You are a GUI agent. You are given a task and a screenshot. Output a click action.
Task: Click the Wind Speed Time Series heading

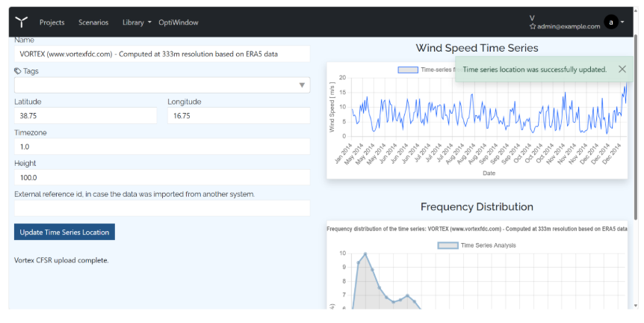[477, 48]
